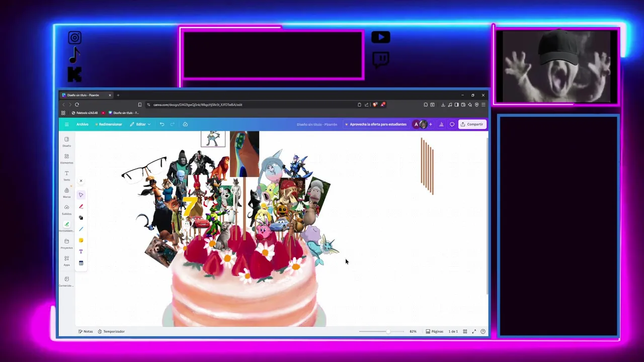This screenshot has width=644, height=362.
Task: Click the Compartir share button
Action: (x=472, y=124)
